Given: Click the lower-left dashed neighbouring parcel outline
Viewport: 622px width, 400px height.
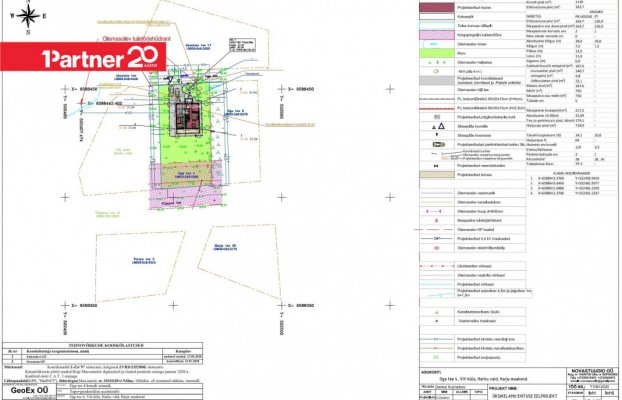Looking at the screenshot, I should click(x=140, y=266).
